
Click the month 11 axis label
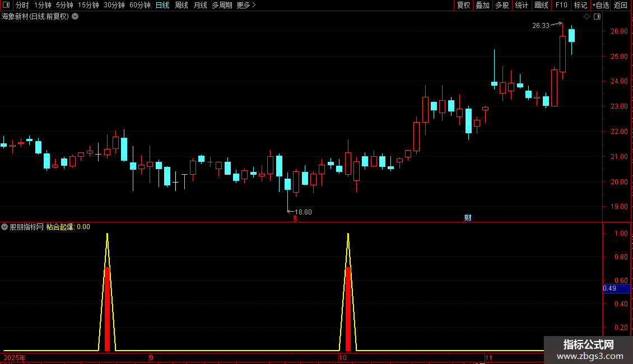click(489, 357)
